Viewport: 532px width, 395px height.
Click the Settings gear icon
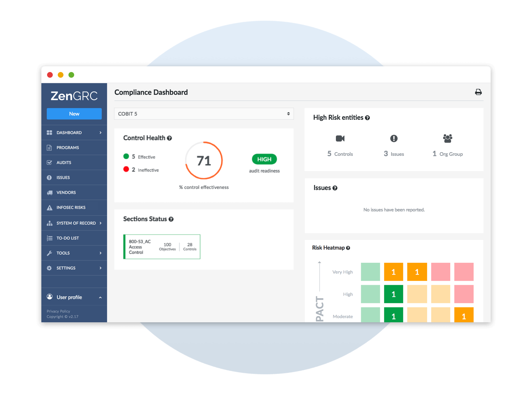pyautogui.click(x=50, y=268)
